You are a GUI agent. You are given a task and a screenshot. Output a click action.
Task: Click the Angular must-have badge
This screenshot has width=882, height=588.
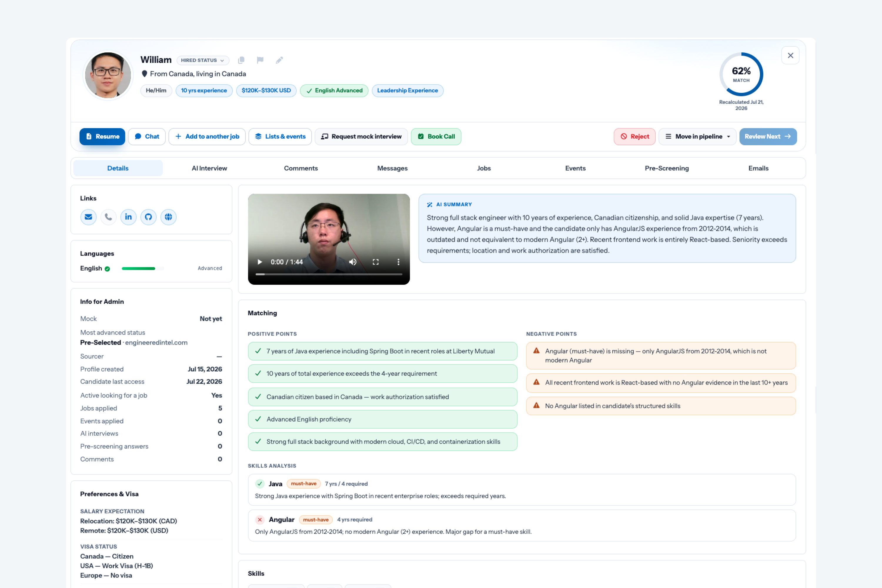click(x=316, y=520)
